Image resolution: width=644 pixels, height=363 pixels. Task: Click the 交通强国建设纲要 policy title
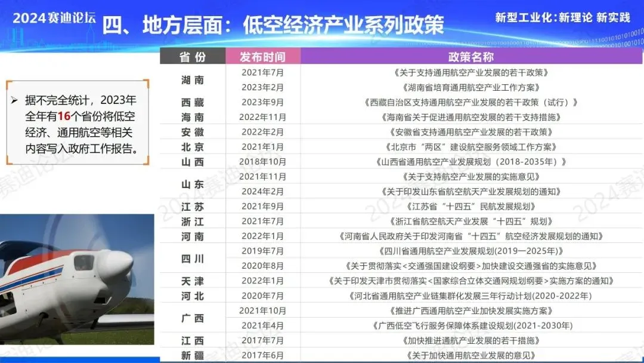(471, 266)
